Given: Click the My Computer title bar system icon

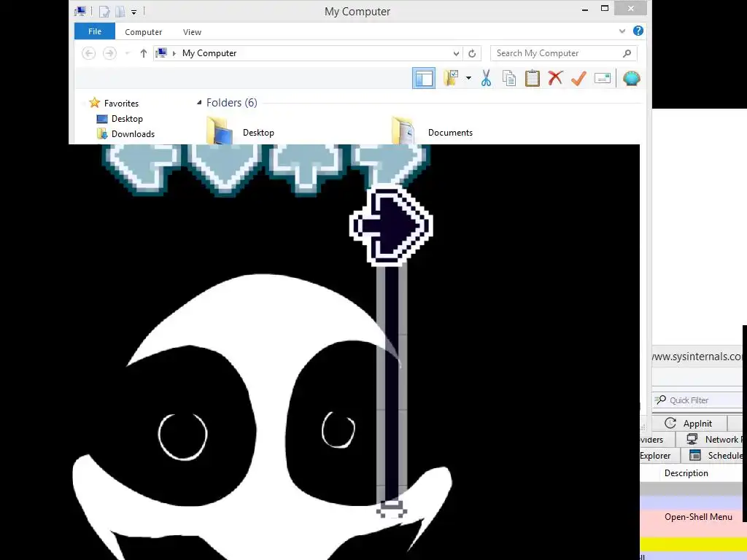Looking at the screenshot, I should 80,12.
